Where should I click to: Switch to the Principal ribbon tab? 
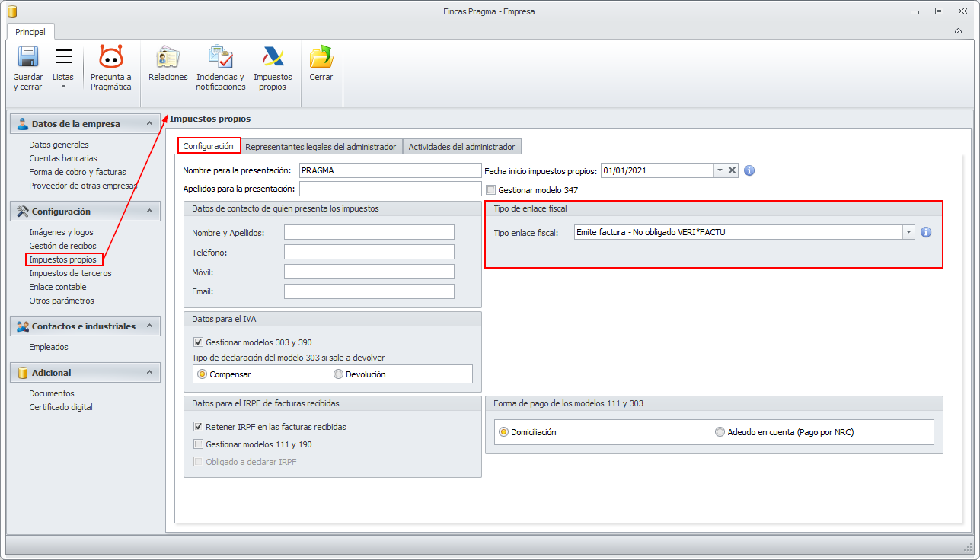pyautogui.click(x=30, y=32)
